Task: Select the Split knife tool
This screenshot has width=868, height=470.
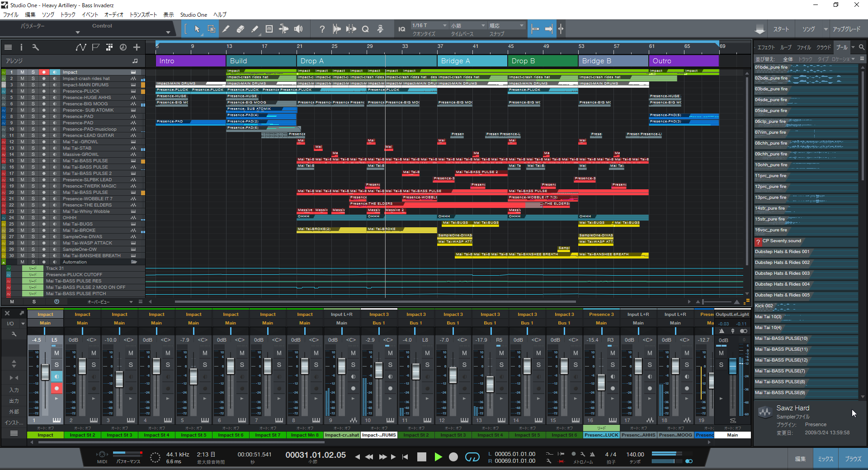Action: click(x=226, y=29)
